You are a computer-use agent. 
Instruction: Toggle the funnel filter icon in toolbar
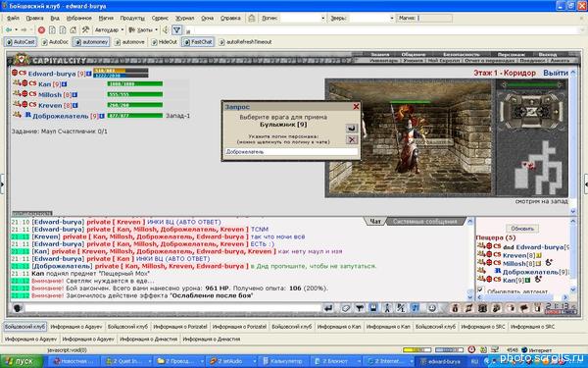(176, 30)
